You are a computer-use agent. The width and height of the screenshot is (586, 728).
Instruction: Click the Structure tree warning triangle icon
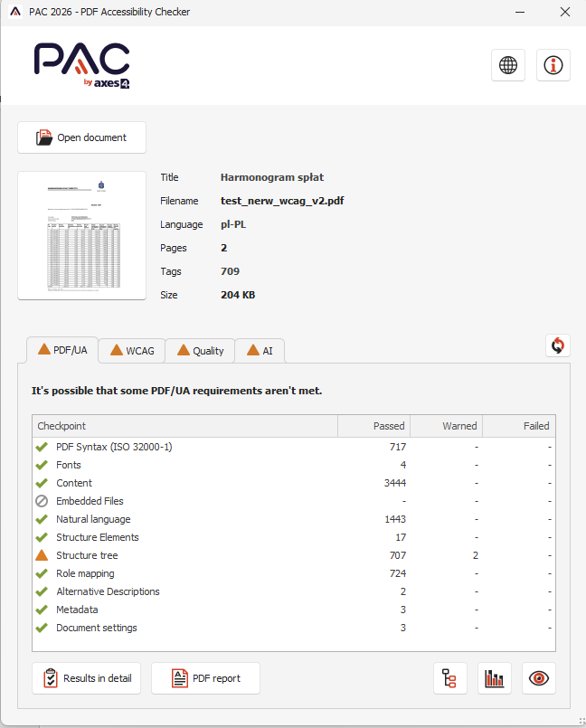pos(42,555)
